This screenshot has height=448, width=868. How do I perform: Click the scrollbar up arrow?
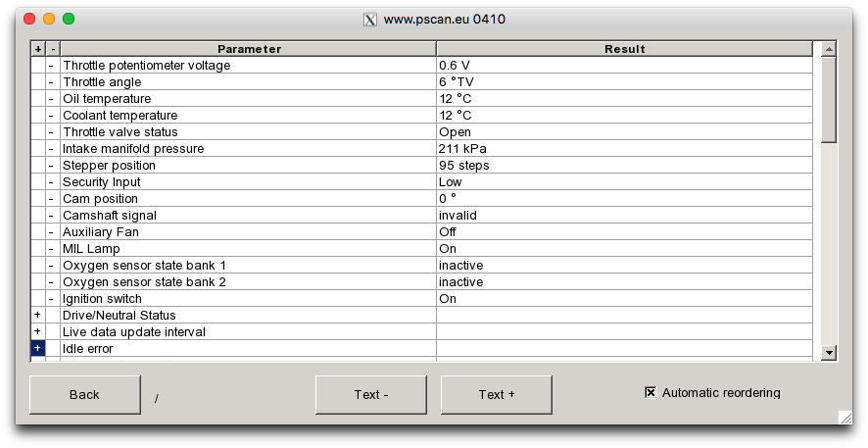click(x=828, y=49)
